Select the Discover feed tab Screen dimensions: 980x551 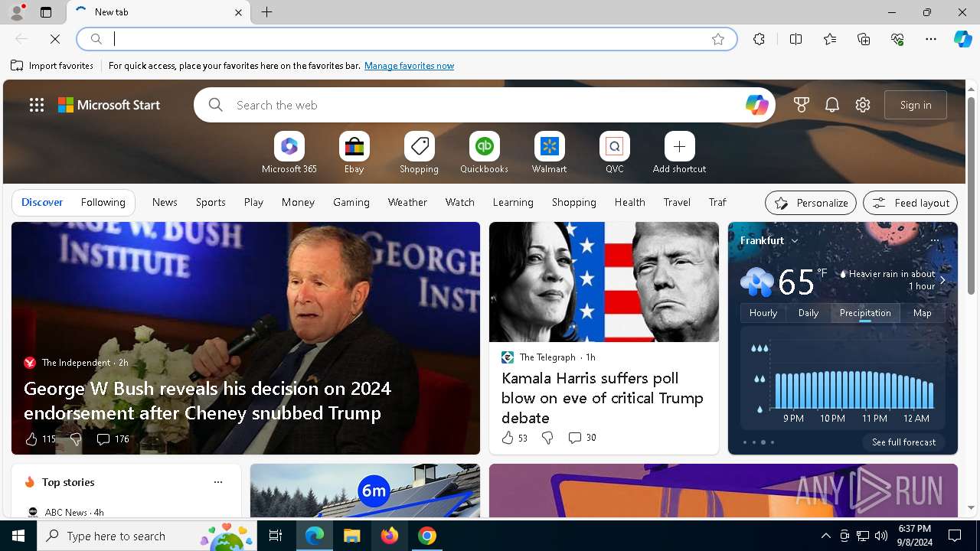coord(42,203)
